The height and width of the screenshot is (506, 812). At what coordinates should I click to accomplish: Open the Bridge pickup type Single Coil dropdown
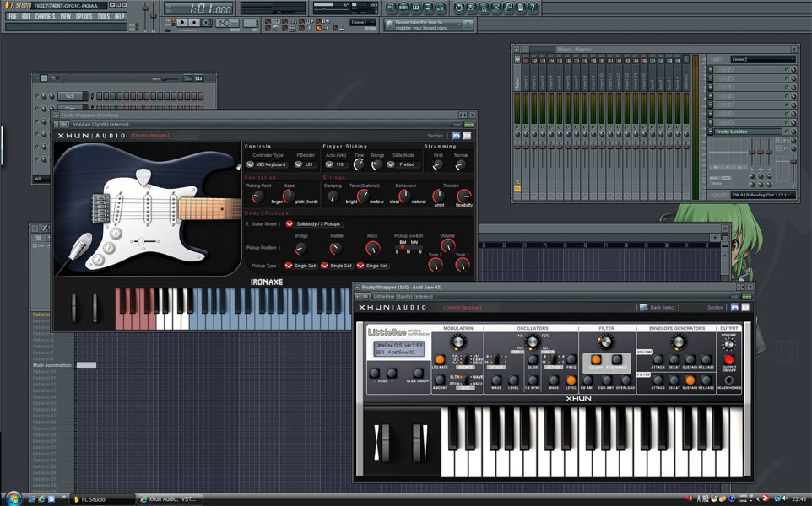click(300, 266)
